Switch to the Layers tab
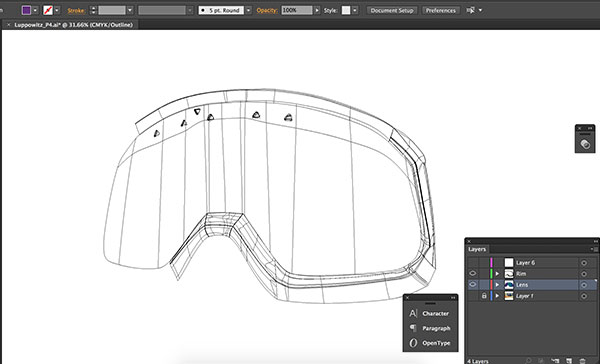600x364 pixels. click(477, 249)
